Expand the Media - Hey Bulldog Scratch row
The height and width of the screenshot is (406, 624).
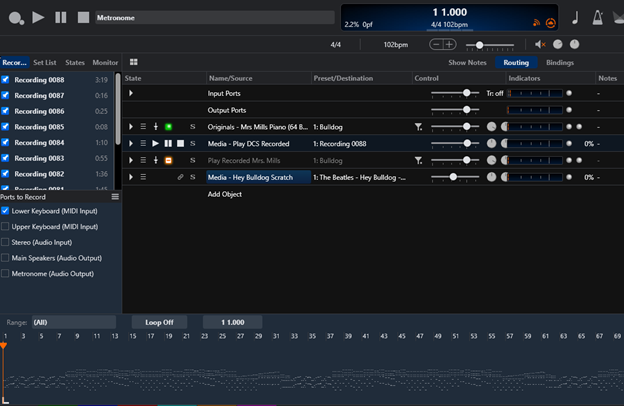131,177
